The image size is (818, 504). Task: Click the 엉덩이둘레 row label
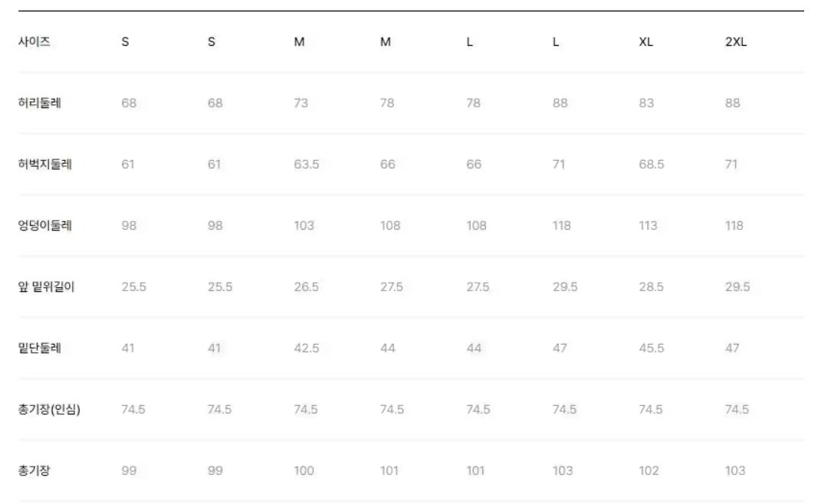tap(45, 226)
